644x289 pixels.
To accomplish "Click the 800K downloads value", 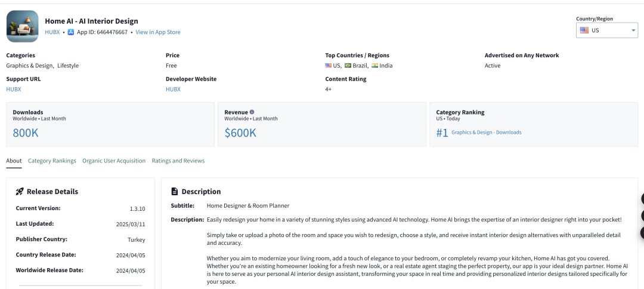I will click(x=26, y=133).
